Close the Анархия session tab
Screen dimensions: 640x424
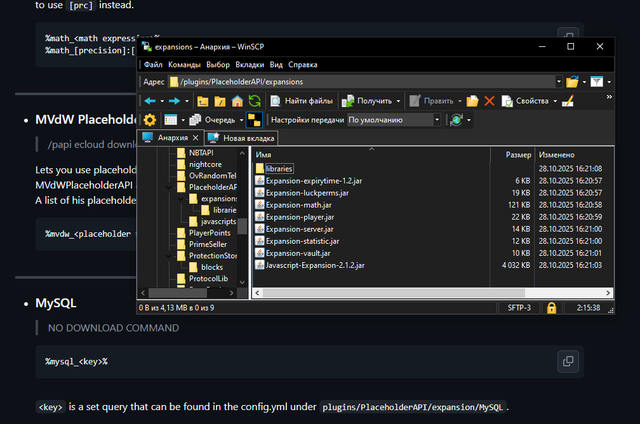coord(196,138)
